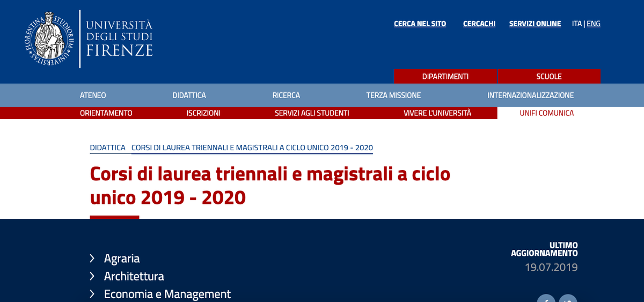Click the Twitter share icon
This screenshot has height=302, width=644.
coord(568,298)
